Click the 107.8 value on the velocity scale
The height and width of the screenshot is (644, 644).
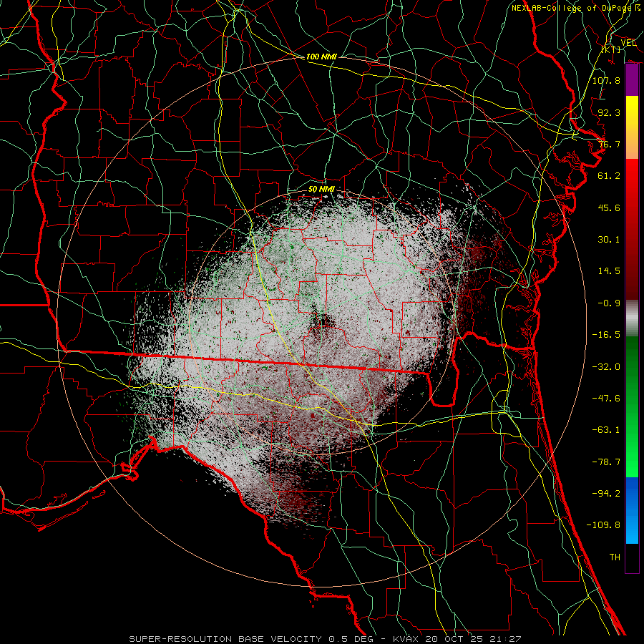click(606, 80)
